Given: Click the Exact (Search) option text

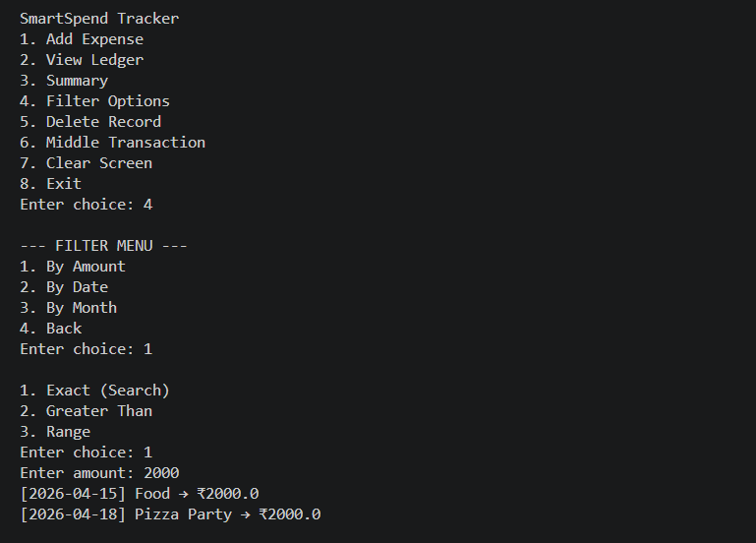Looking at the screenshot, I should click(x=94, y=391).
